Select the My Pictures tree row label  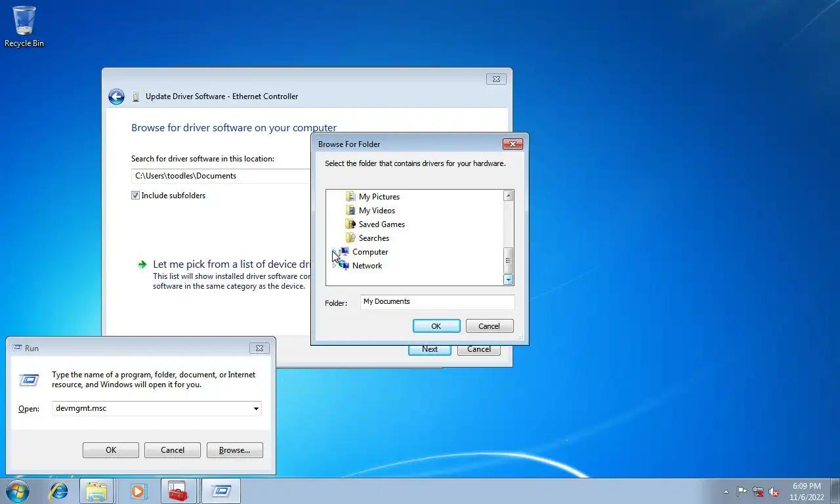[379, 197]
